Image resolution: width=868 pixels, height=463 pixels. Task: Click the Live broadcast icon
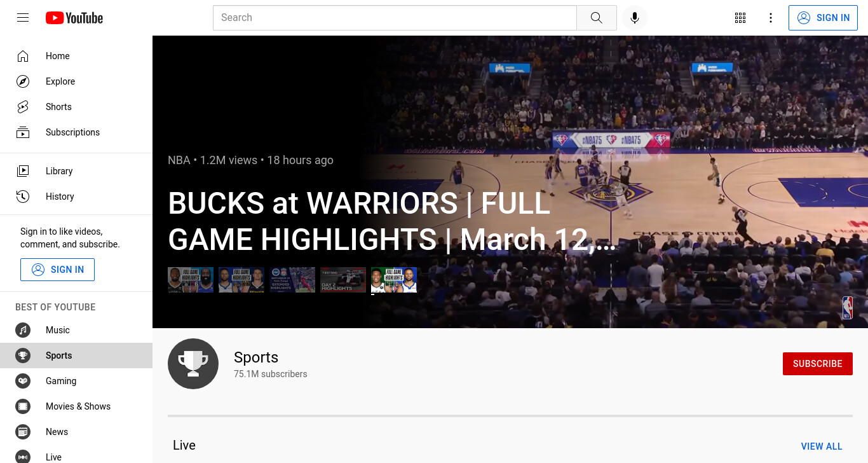[x=23, y=457]
